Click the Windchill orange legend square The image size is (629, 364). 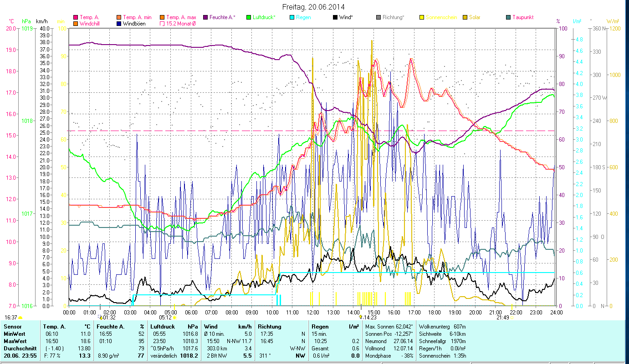coord(76,24)
